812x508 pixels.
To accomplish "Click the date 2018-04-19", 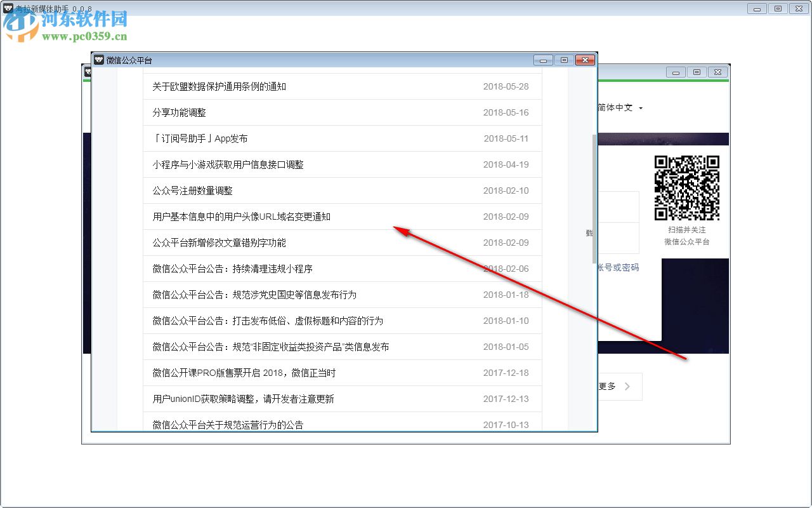I will pyautogui.click(x=506, y=164).
